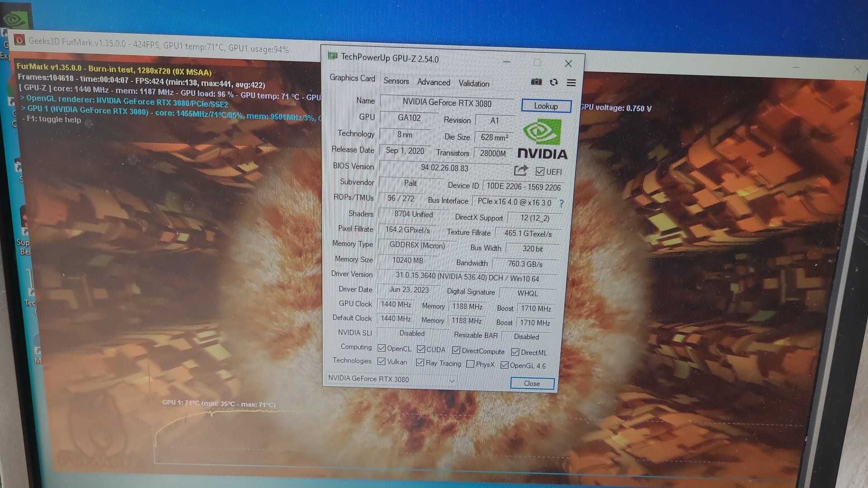Click the BIOS export share icon
This screenshot has width=868, height=488.
[x=521, y=170]
